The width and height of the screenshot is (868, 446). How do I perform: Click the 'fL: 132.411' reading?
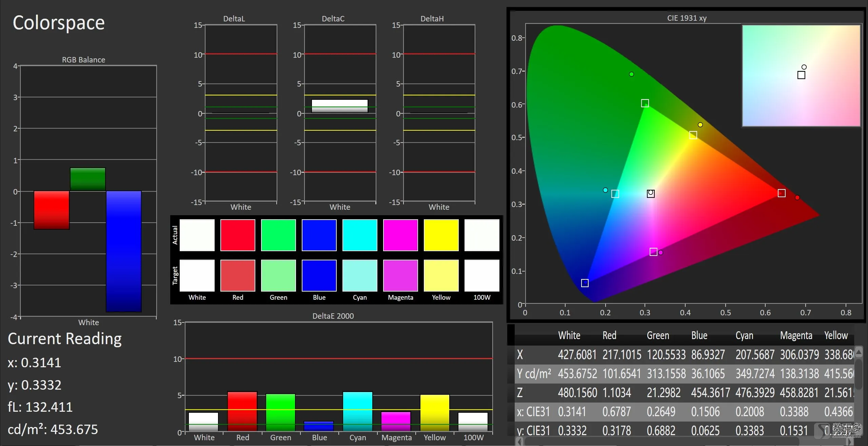coord(40,407)
